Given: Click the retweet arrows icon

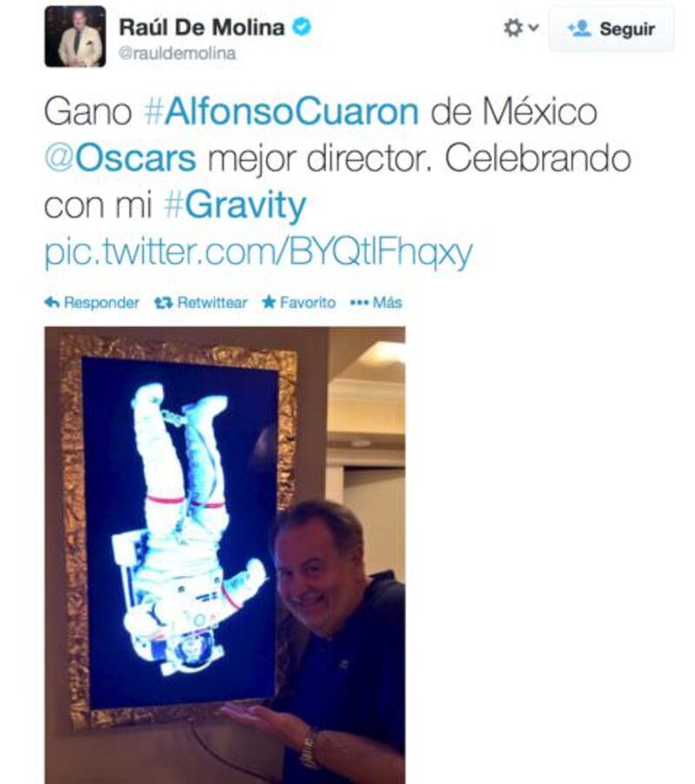Looking at the screenshot, I should [x=163, y=302].
